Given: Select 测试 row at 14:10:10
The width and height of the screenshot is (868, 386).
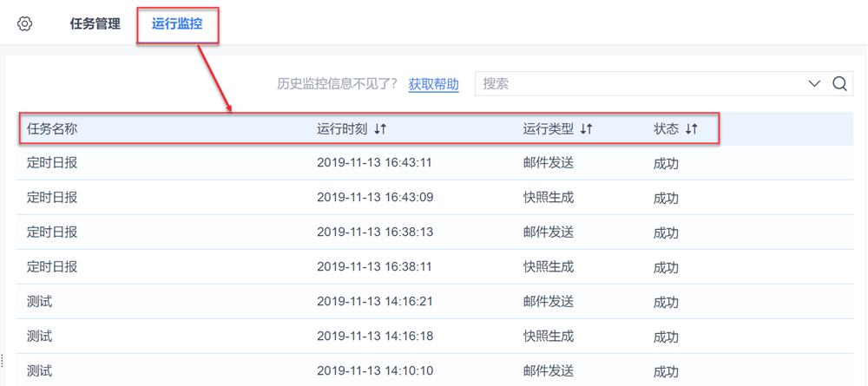Looking at the screenshot, I should click(40, 371).
